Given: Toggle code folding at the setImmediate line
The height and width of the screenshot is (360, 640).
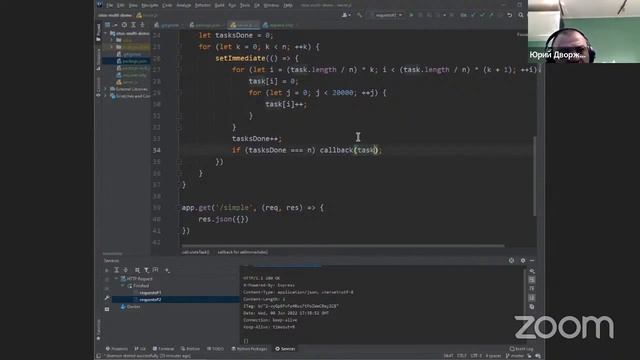Looking at the screenshot, I should pyautogui.click(x=179, y=58).
